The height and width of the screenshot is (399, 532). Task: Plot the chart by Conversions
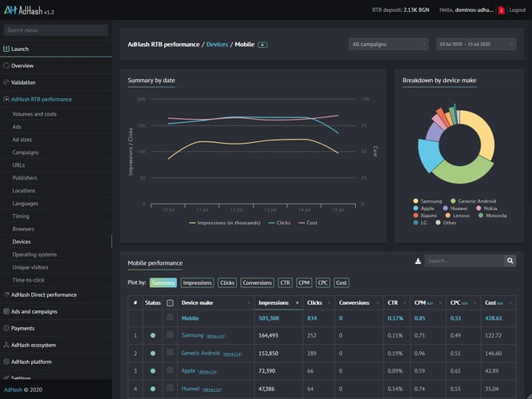(x=257, y=282)
